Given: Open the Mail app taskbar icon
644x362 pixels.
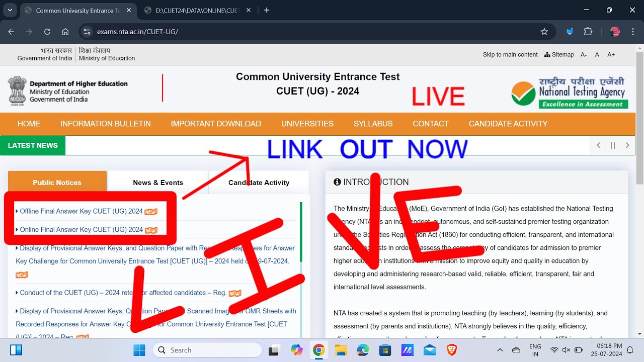Looking at the screenshot, I should 430,350.
